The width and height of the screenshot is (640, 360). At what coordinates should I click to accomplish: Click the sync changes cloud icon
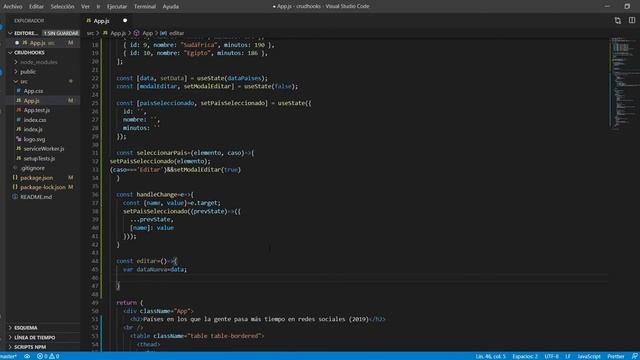(x=27, y=356)
